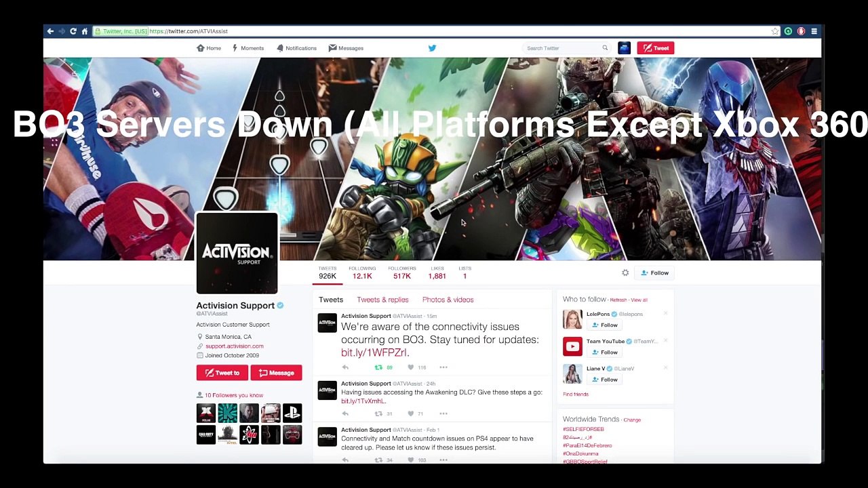The image size is (868, 488).
Task: Select the Tweets timeline tab
Action: [x=331, y=300]
